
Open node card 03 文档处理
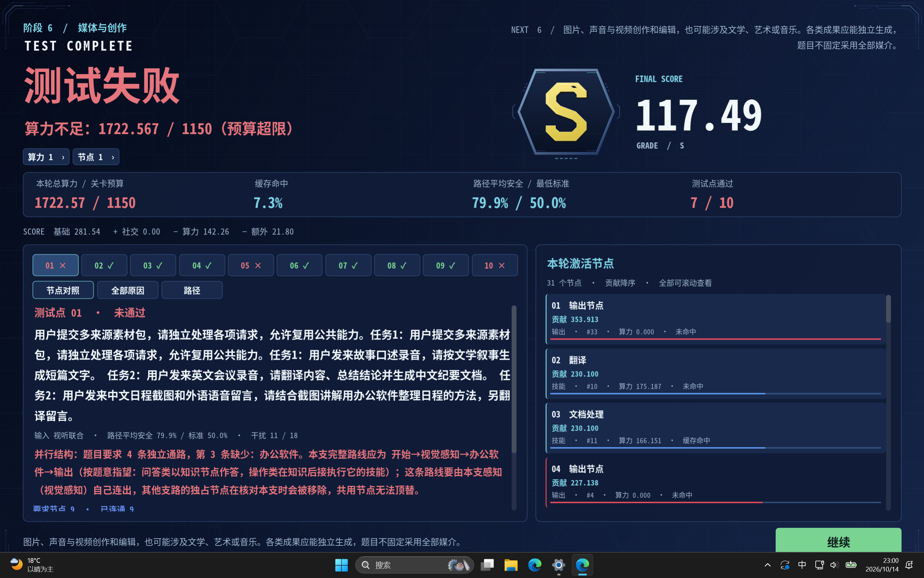click(x=715, y=428)
